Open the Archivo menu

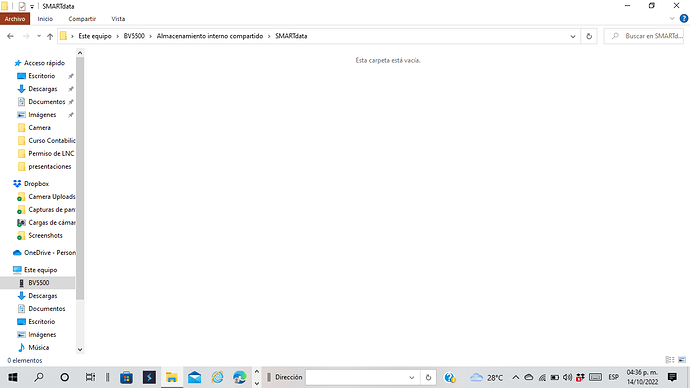[x=15, y=19]
